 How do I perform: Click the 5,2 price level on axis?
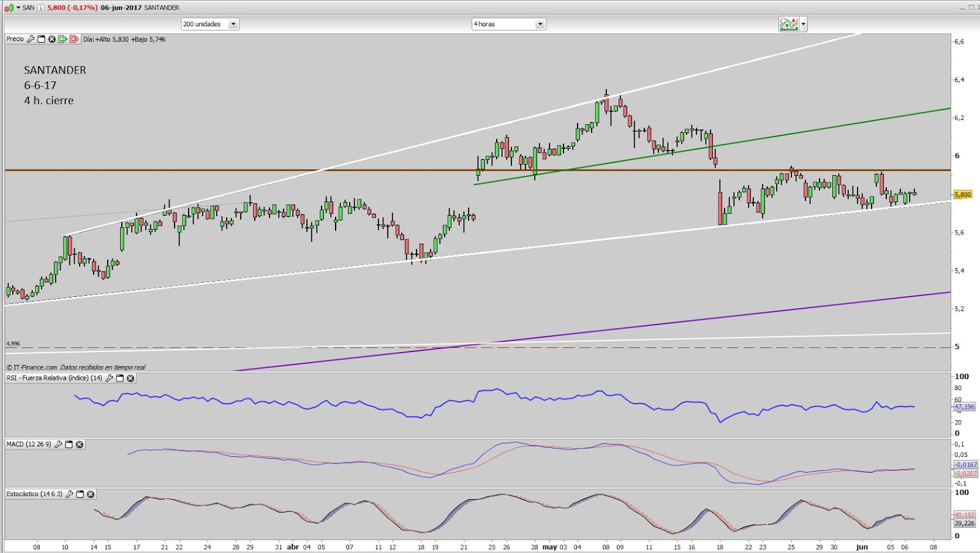point(959,309)
